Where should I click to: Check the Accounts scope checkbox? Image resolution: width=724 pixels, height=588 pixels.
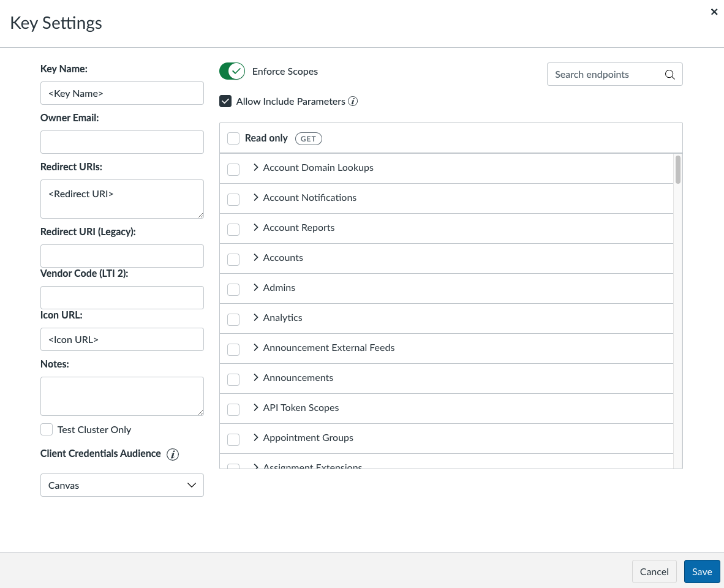click(233, 259)
